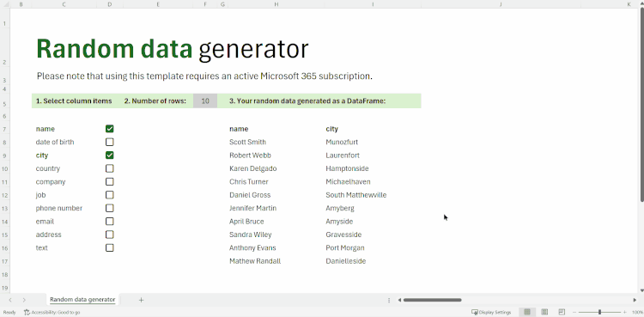The image size is (644, 317).
Task: Switch to Page Break Preview icon
Action: (562, 312)
